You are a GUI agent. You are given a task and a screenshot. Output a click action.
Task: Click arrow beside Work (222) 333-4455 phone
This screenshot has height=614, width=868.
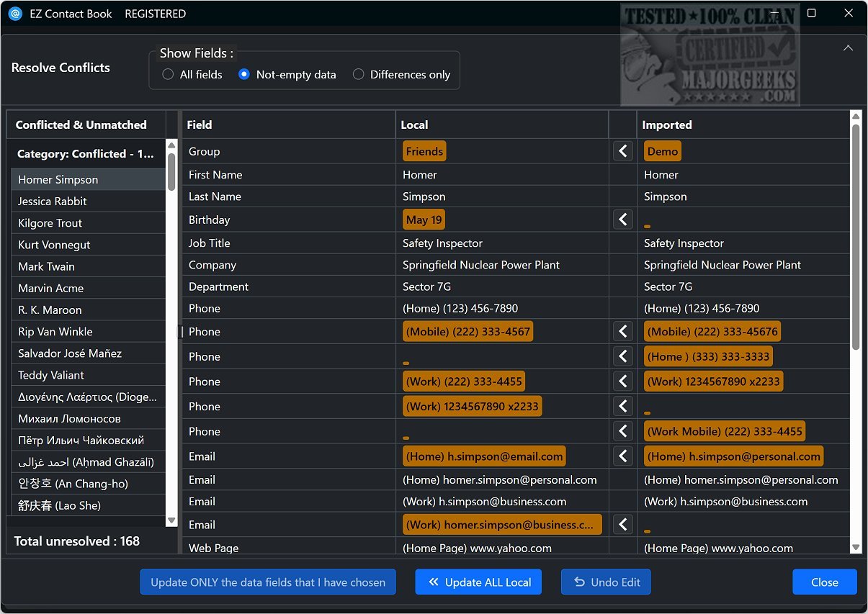point(623,382)
